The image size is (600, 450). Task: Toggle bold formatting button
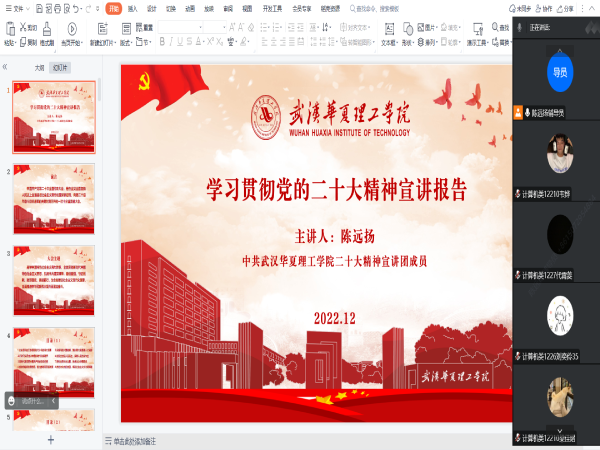tap(162, 42)
